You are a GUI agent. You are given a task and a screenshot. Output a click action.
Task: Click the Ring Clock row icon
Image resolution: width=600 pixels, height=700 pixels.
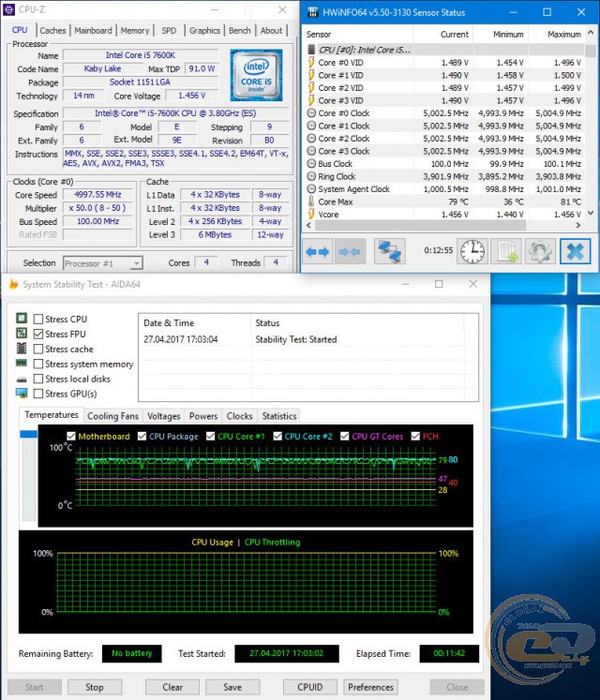click(x=311, y=176)
